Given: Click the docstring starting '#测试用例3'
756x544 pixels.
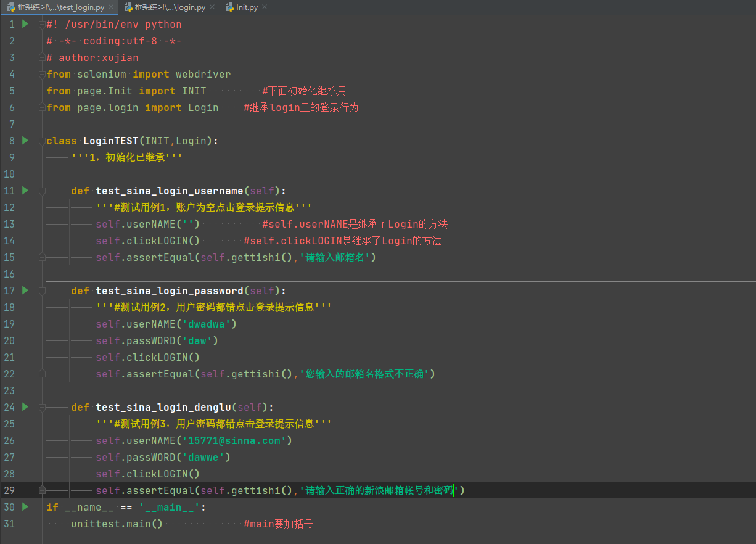Looking at the screenshot, I should point(213,424).
